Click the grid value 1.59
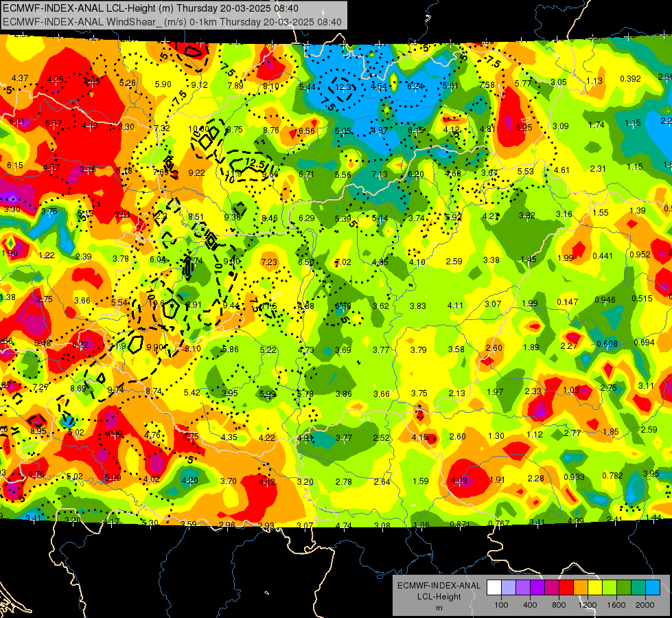This screenshot has width=672, height=618. (x=420, y=481)
